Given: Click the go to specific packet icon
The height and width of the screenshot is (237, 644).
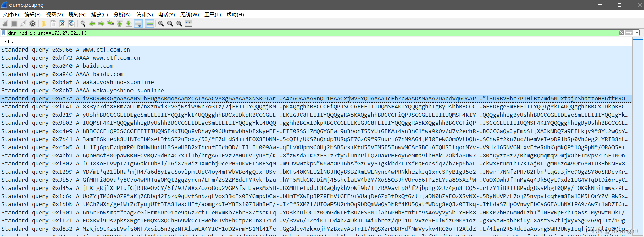Looking at the screenshot, I should (x=110, y=24).
